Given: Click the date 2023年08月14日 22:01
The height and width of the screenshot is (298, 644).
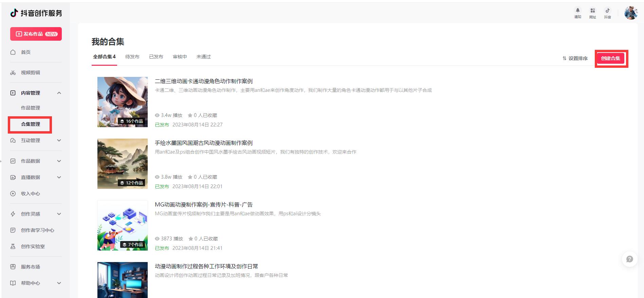Looking at the screenshot, I should pyautogui.click(x=198, y=186).
